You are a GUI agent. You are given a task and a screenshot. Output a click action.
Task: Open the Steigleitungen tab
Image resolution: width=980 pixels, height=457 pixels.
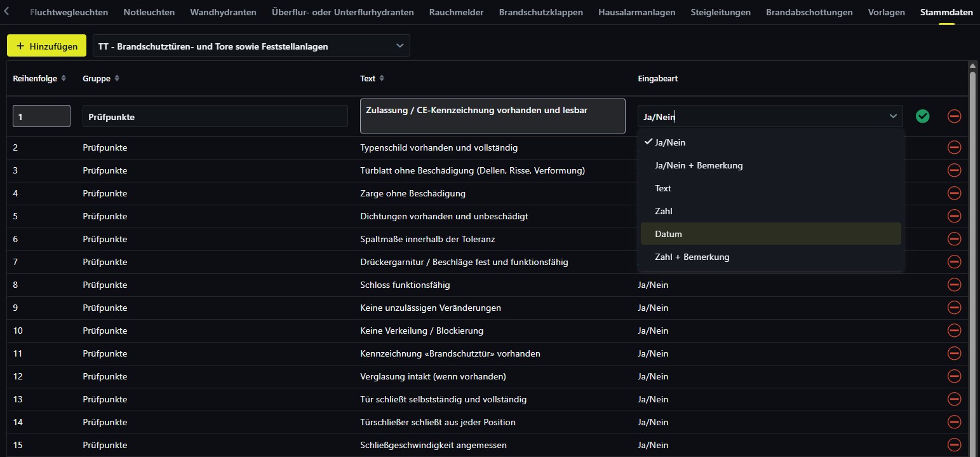(720, 12)
